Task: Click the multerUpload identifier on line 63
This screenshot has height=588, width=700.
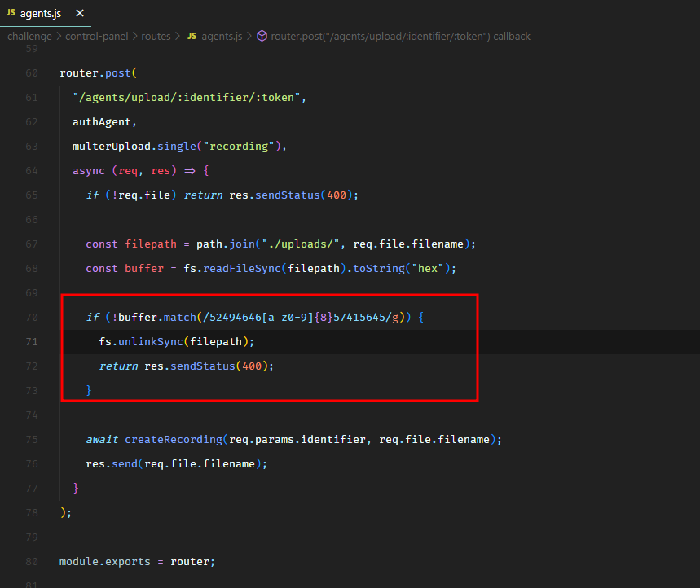Action: coord(108,147)
